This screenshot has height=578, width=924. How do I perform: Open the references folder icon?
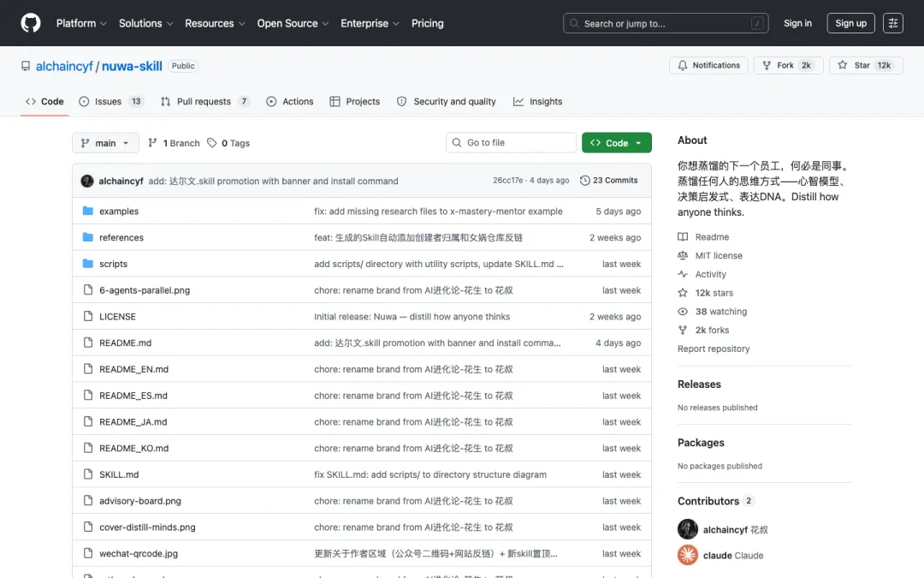88,237
